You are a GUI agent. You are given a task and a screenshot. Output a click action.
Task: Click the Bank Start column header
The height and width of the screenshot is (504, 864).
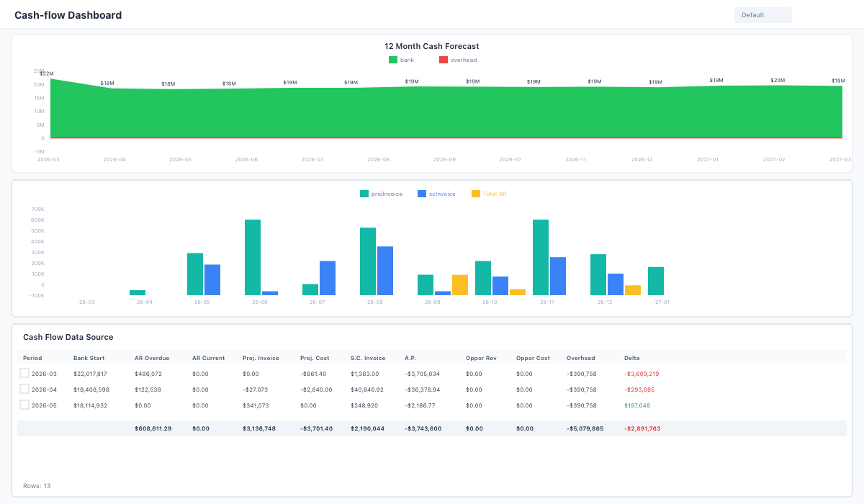(x=90, y=358)
